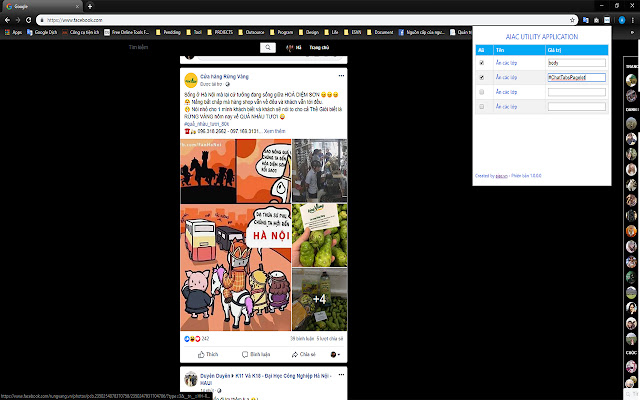The height and width of the screenshot is (400, 640).
Task: Reload the page with refresh icon
Action: click(x=31, y=19)
